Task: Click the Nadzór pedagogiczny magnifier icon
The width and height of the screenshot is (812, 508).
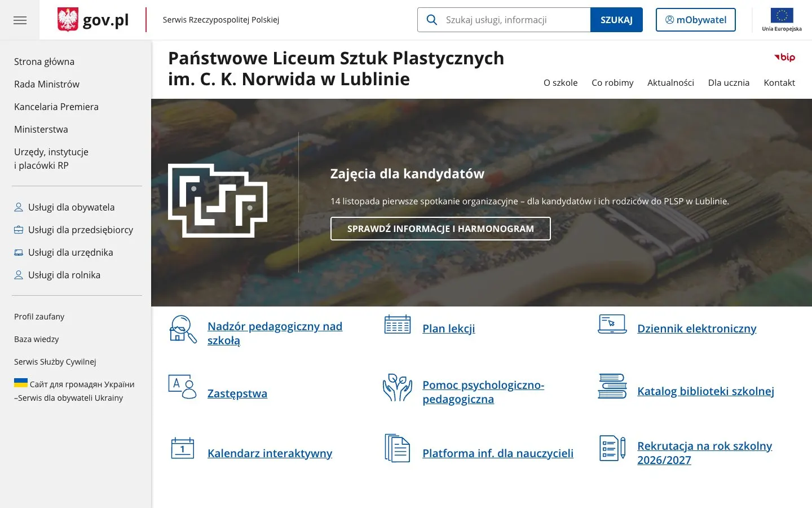Action: [183, 330]
